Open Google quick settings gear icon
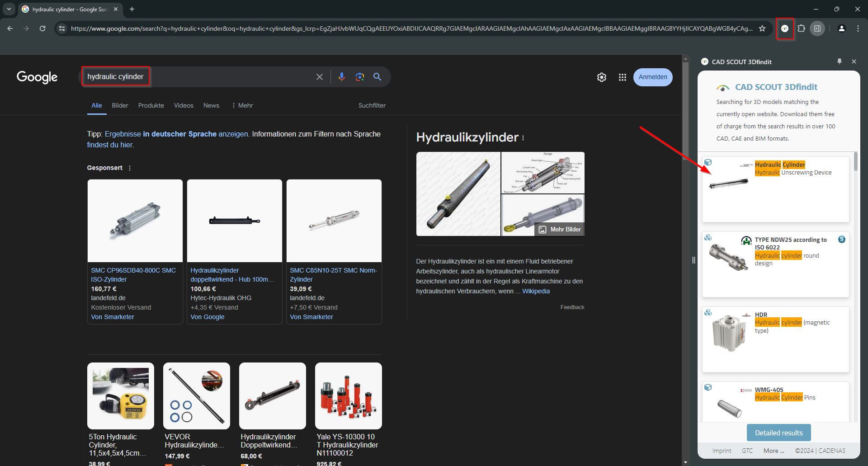868x466 pixels. coord(601,77)
